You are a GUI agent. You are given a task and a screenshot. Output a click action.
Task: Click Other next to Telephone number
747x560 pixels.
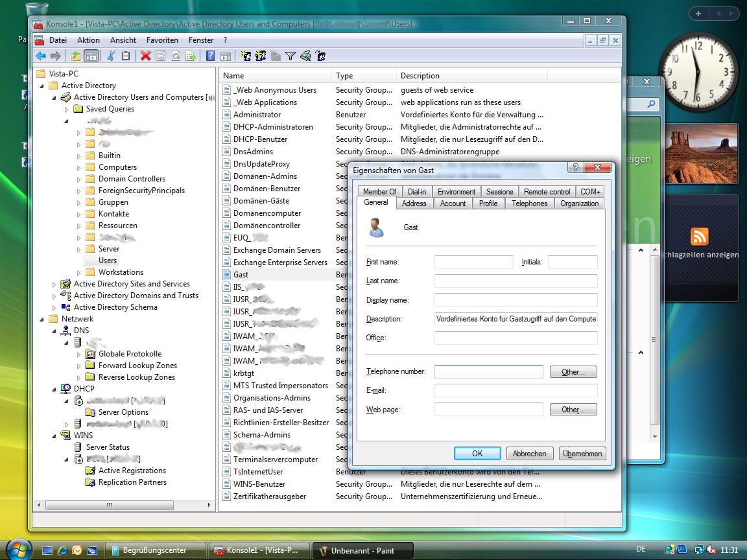573,372
